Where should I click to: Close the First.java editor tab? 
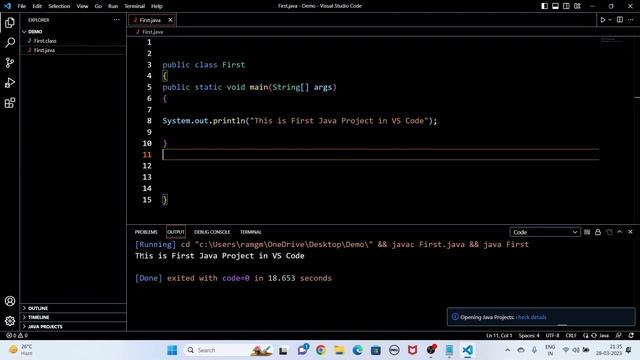point(170,20)
